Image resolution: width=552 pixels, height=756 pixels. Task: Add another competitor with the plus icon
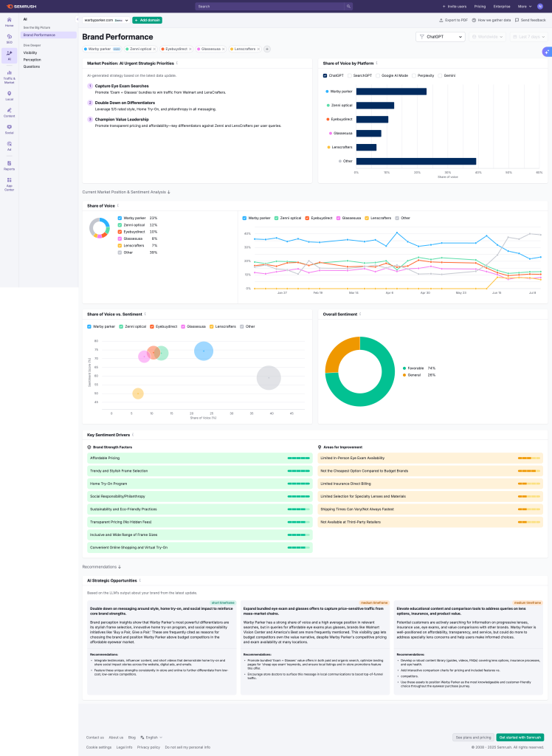pos(266,49)
